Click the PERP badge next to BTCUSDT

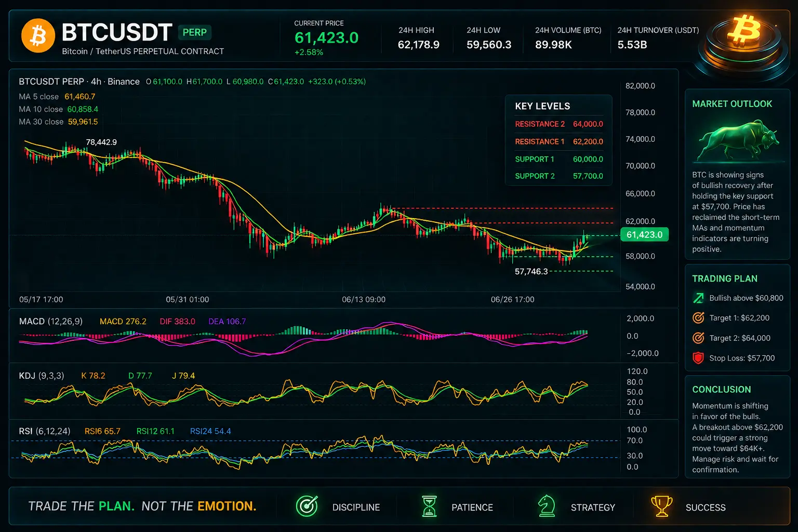click(x=195, y=33)
